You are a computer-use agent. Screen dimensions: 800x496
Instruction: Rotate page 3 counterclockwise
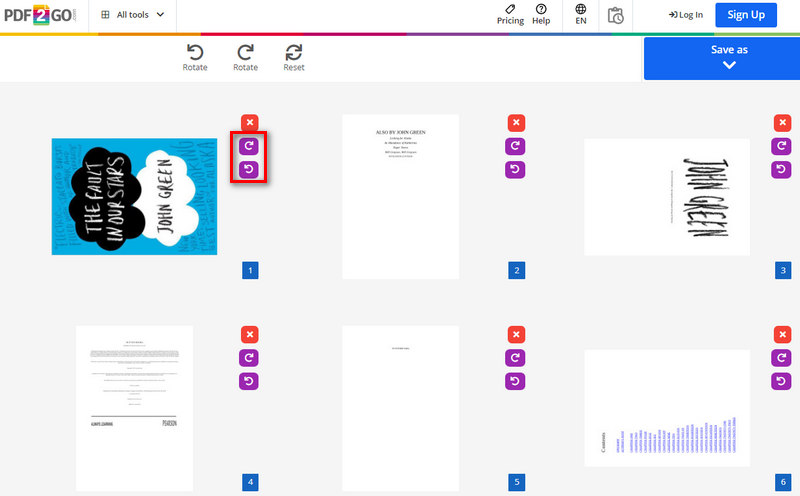click(782, 169)
